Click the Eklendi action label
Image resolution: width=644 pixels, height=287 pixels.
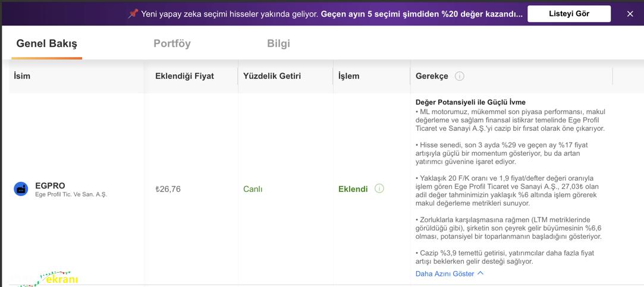tap(353, 189)
